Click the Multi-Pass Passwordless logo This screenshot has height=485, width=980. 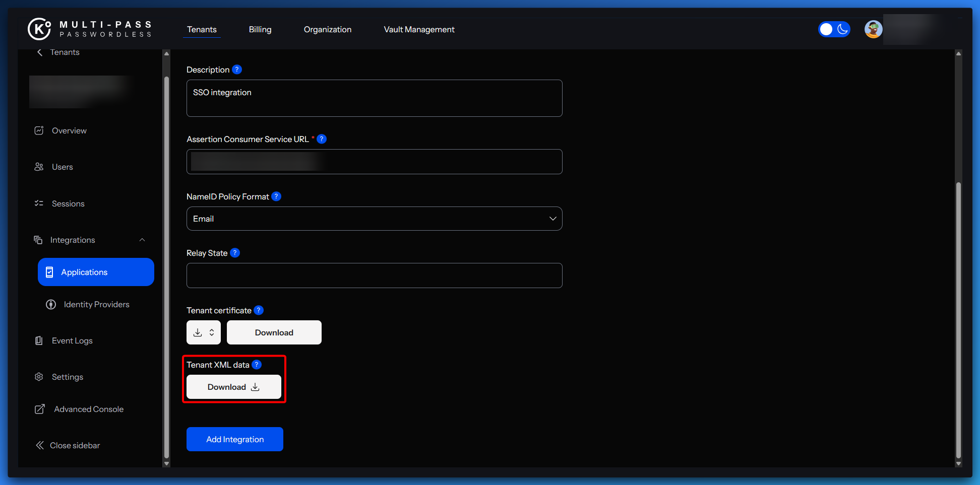pos(90,29)
